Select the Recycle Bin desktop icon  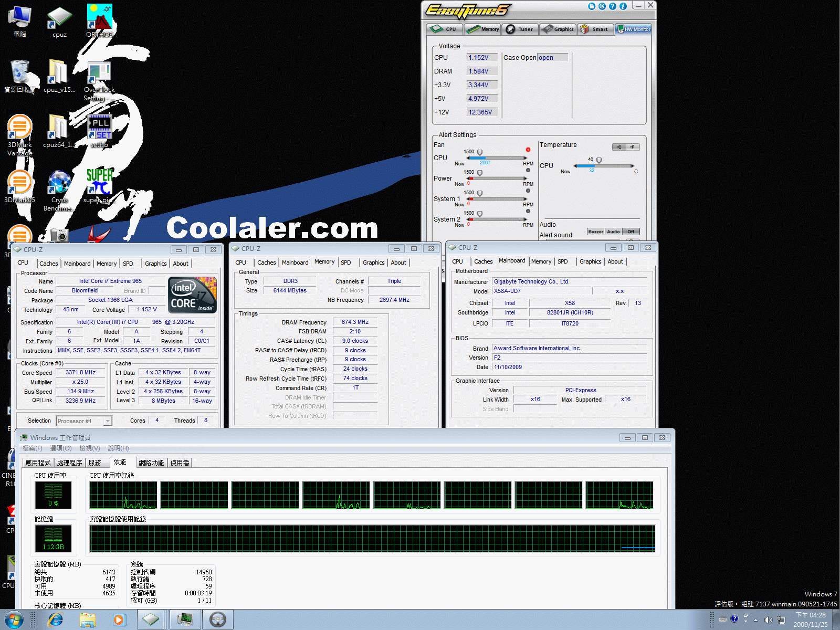20,76
